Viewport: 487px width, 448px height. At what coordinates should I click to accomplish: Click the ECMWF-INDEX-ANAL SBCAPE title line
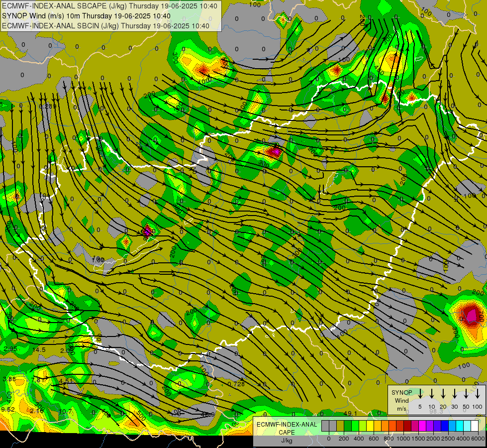[x=109, y=6]
